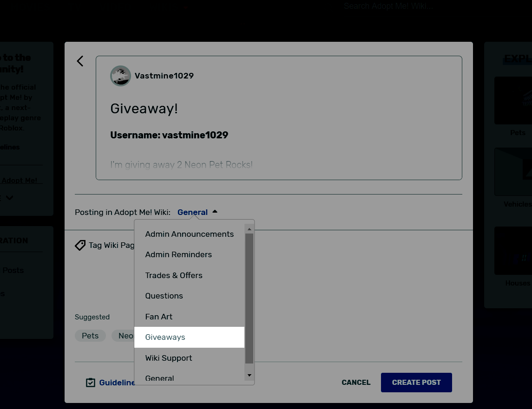This screenshot has height=409, width=532.
Task: Select Admin Announcements category
Action: coord(189,234)
